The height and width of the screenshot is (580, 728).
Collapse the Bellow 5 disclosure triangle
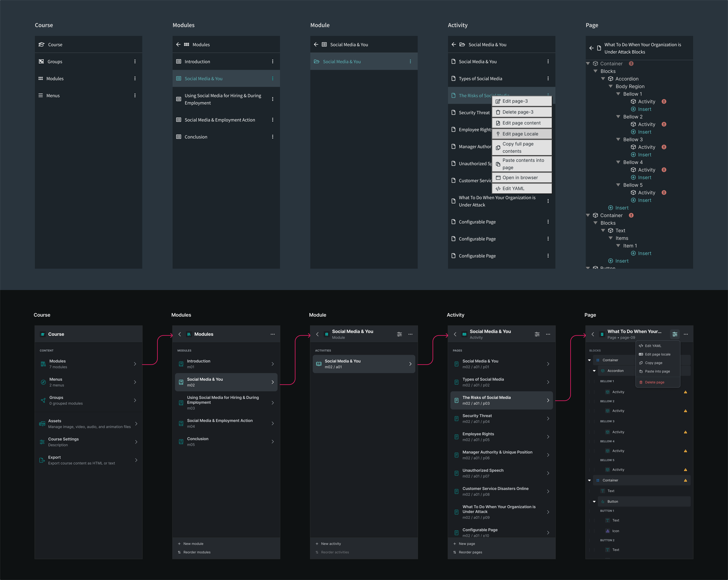click(x=618, y=185)
